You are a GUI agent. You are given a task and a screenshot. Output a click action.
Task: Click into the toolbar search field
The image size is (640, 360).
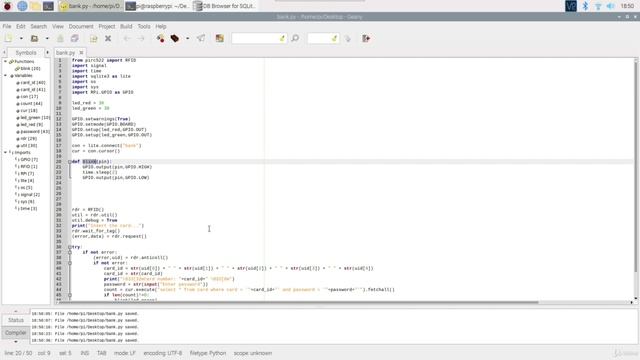255,38
